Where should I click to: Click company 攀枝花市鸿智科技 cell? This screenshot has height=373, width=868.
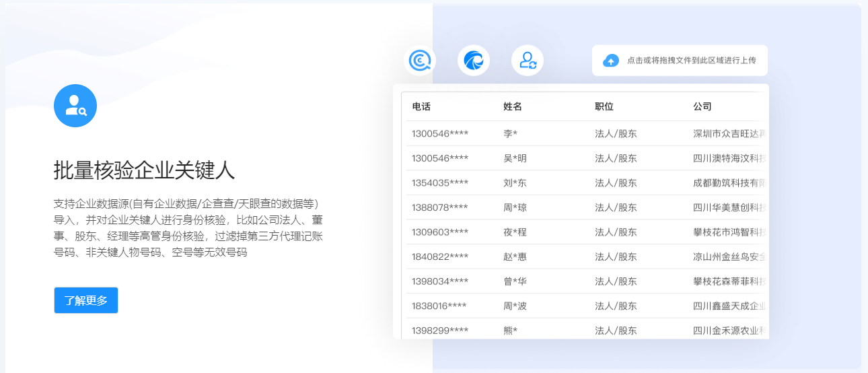[730, 232]
